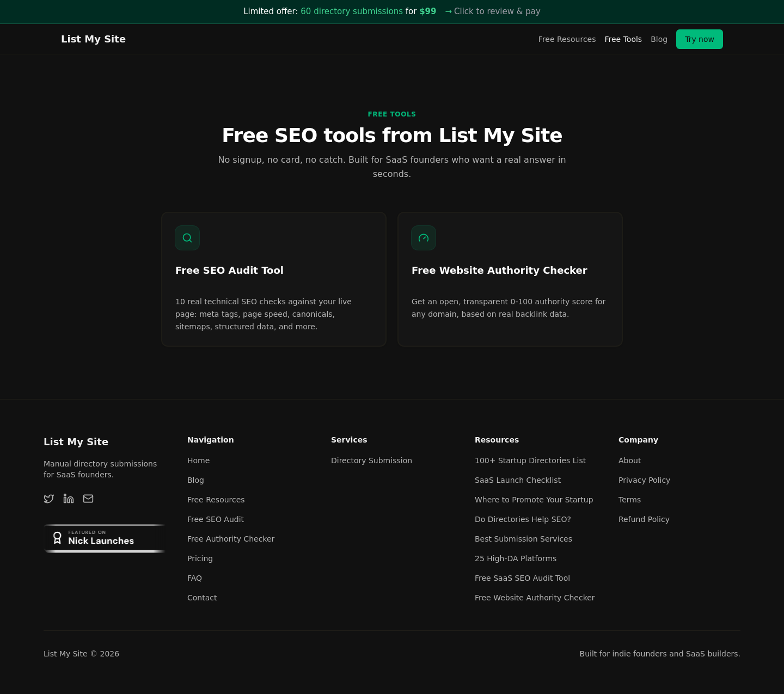Open Refund Policy link

644,519
